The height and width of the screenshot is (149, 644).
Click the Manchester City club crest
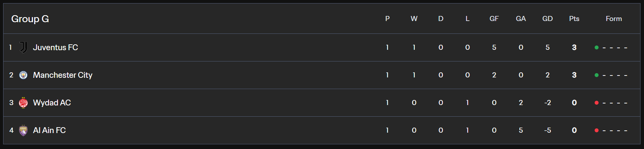click(23, 75)
